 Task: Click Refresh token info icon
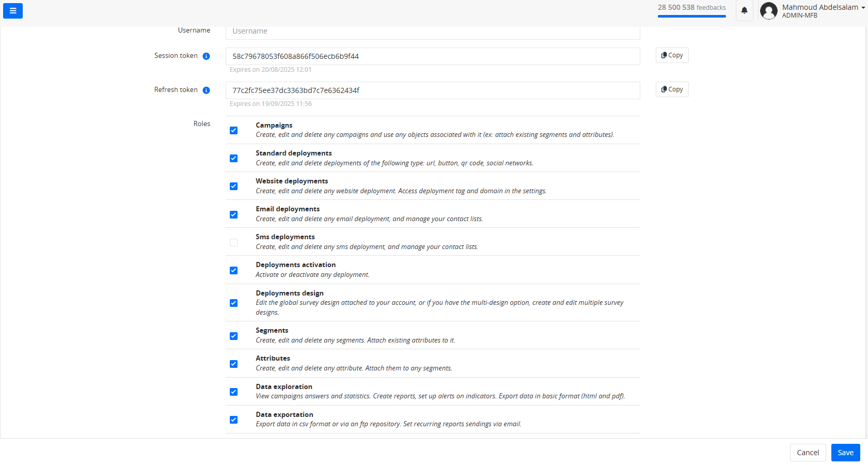point(206,90)
